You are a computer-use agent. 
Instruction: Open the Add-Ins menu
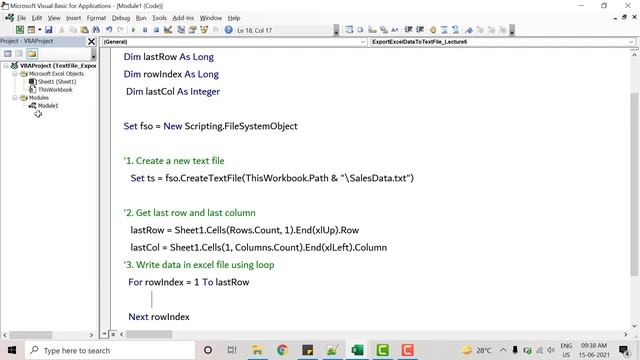click(x=183, y=18)
